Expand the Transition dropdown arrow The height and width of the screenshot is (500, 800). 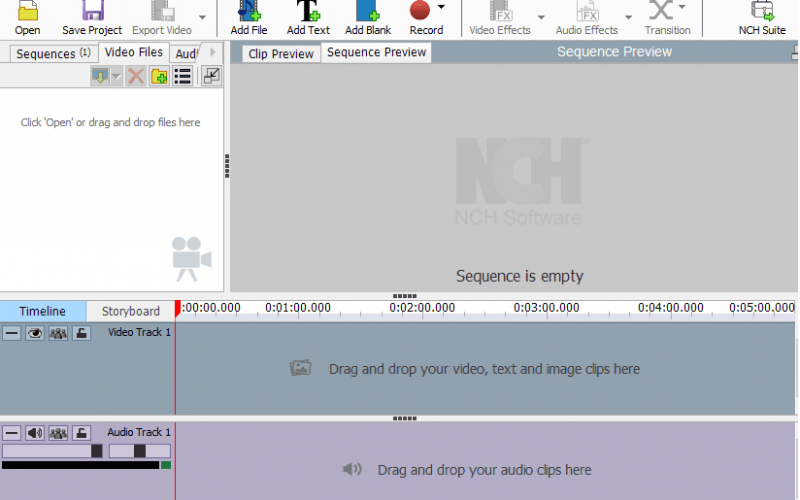[682, 7]
